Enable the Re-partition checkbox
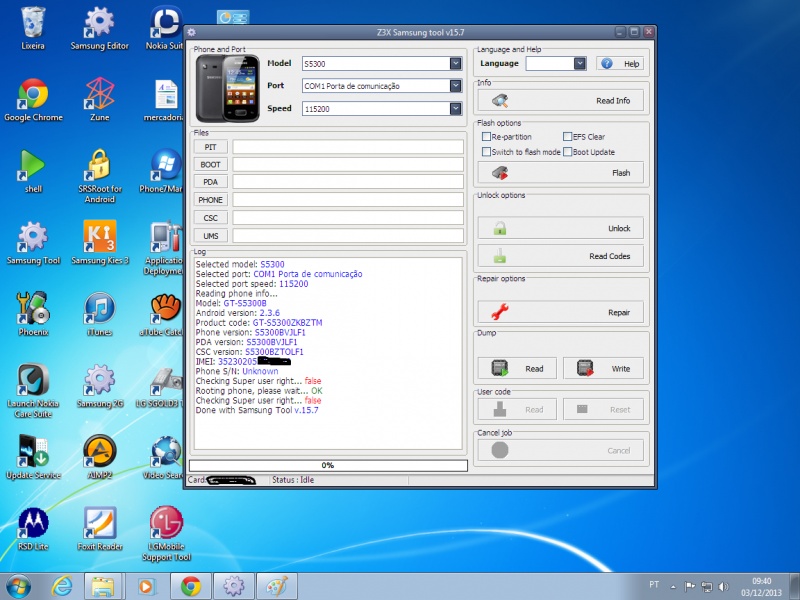This screenshot has width=800, height=600. [x=486, y=137]
